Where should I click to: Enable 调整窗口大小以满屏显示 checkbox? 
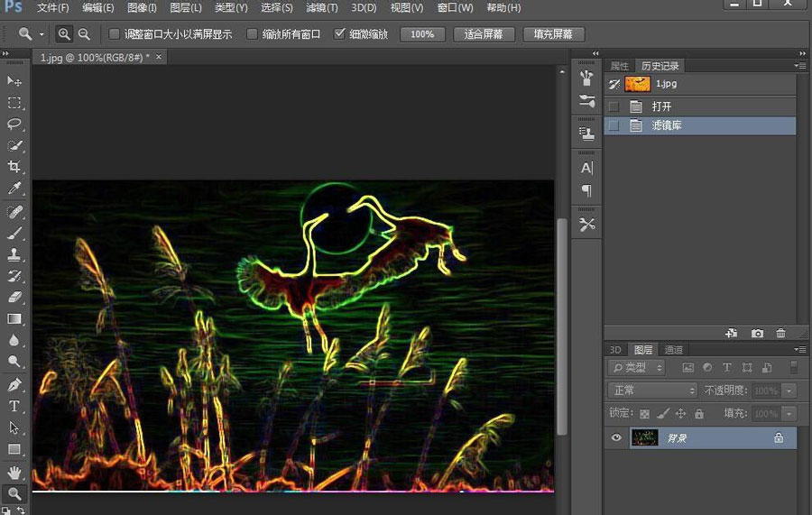click(x=115, y=34)
